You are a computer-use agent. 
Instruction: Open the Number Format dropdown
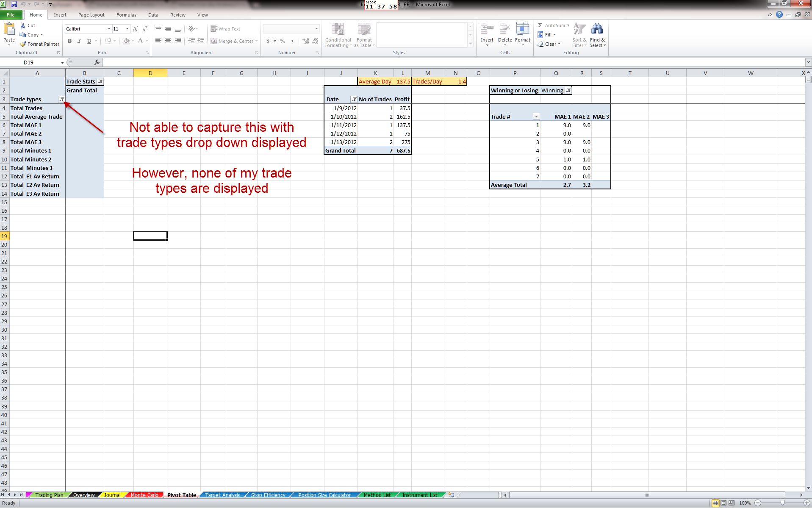(316, 29)
